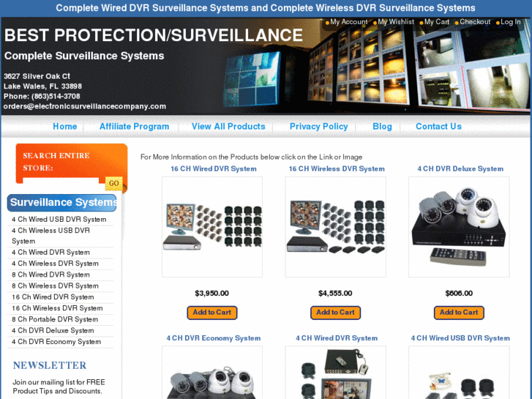Screen dimensions: 532x399
Task: Click the 4 CH DVR Deluxe System product image
Action: 459,227
